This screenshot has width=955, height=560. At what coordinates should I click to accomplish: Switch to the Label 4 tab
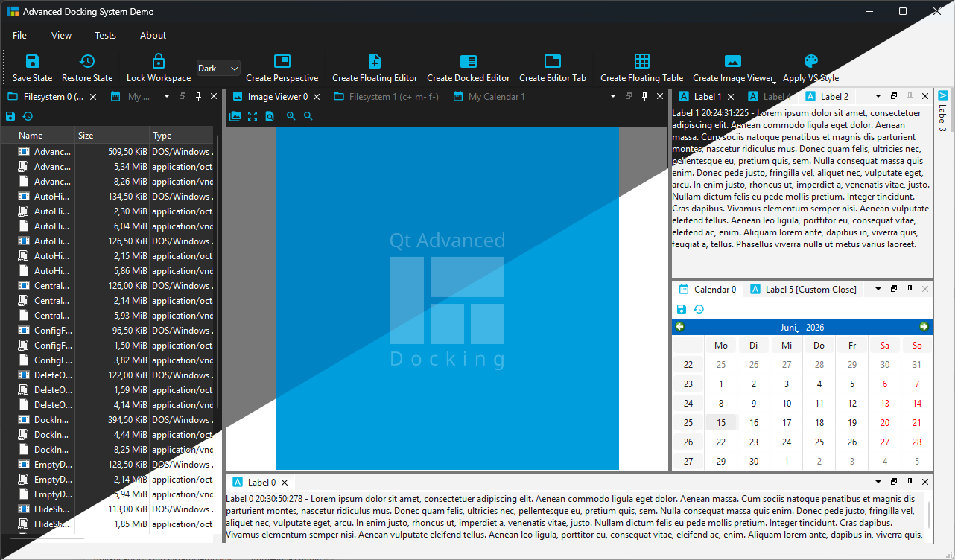click(x=771, y=97)
